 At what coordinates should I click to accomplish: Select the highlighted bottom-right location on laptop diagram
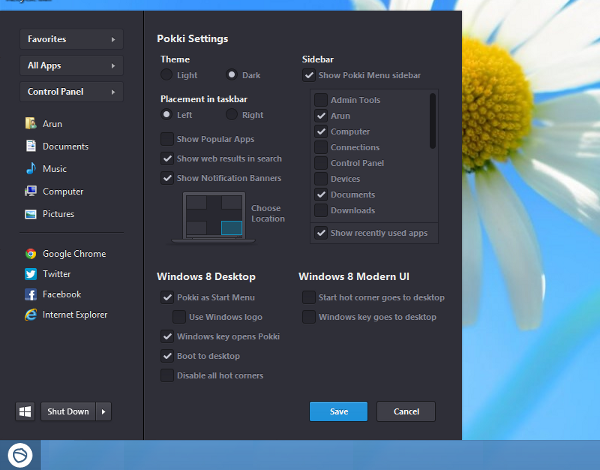[232, 228]
